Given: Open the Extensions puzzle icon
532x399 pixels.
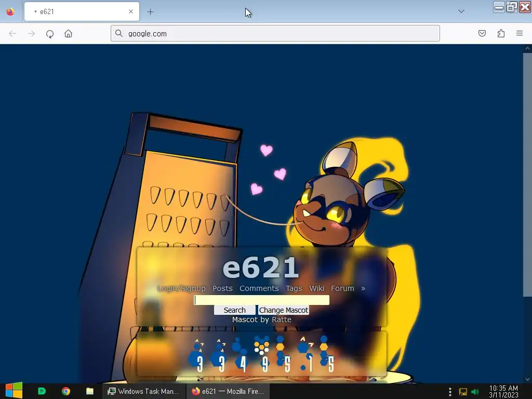Looking at the screenshot, I should tap(501, 33).
